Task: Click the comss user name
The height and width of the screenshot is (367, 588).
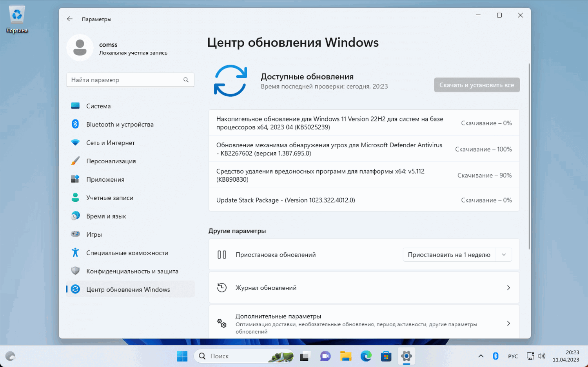Action: 108,45
